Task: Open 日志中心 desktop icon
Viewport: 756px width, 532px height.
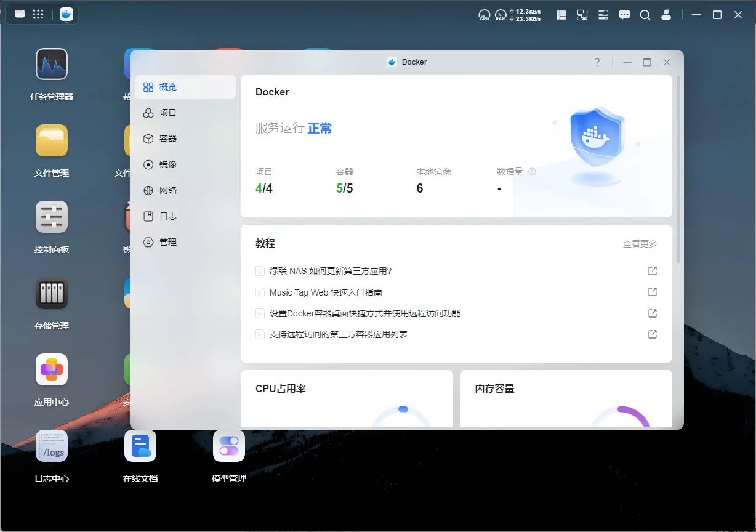Action: 52,446
